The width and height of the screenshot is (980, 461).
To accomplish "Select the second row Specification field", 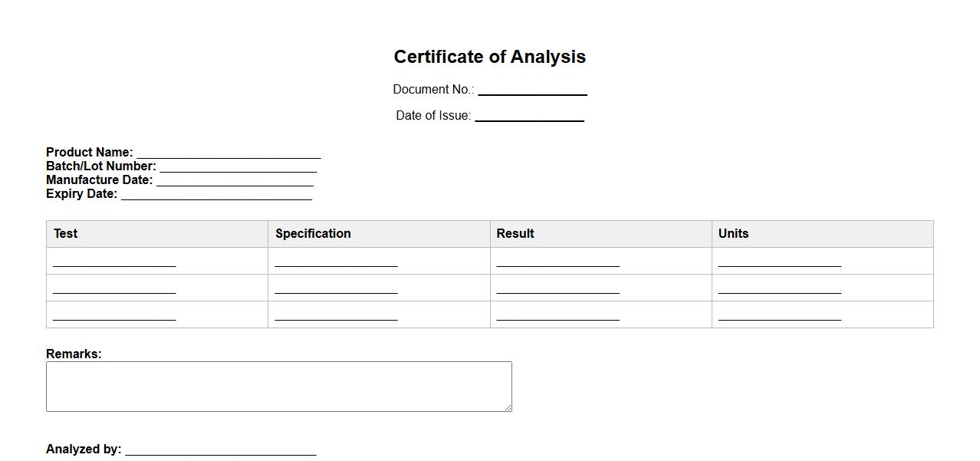I will (336, 288).
